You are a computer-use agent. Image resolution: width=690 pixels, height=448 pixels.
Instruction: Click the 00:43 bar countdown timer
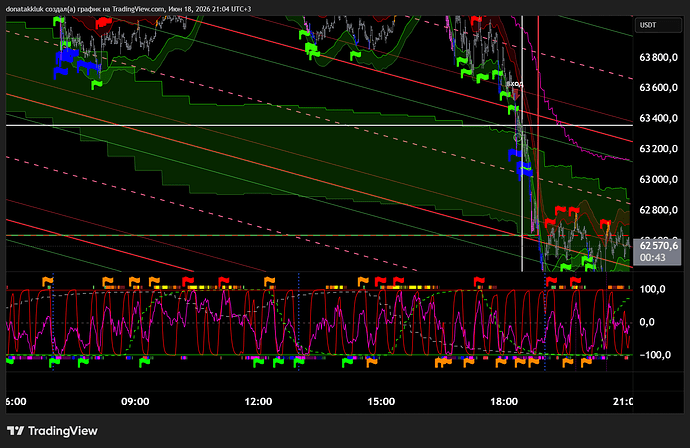tap(652, 258)
